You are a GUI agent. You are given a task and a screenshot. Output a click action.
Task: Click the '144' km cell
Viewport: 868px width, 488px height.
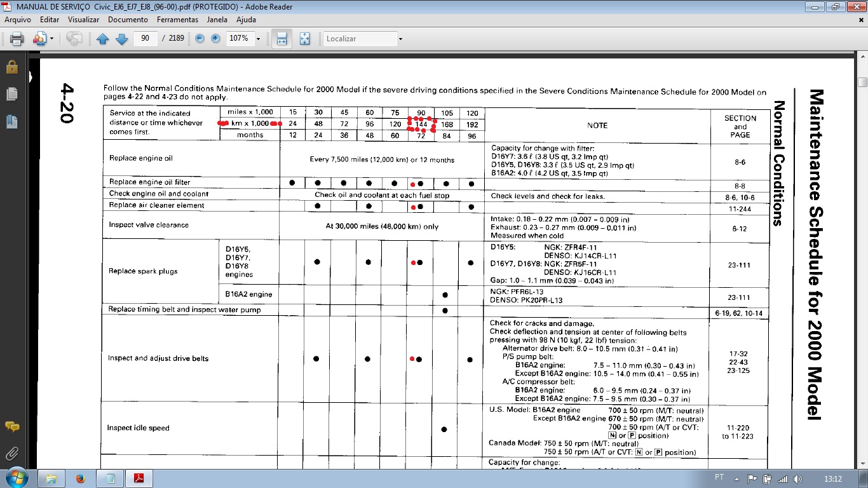point(421,125)
